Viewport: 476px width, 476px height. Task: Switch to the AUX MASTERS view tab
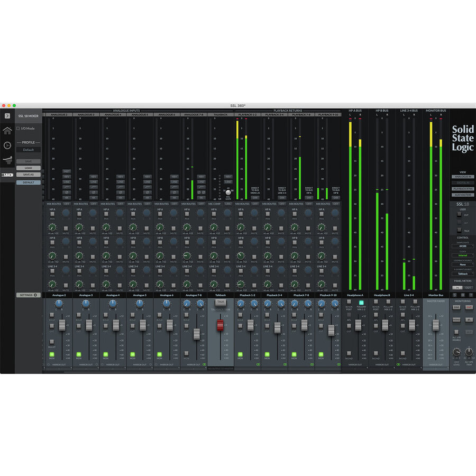click(463, 195)
